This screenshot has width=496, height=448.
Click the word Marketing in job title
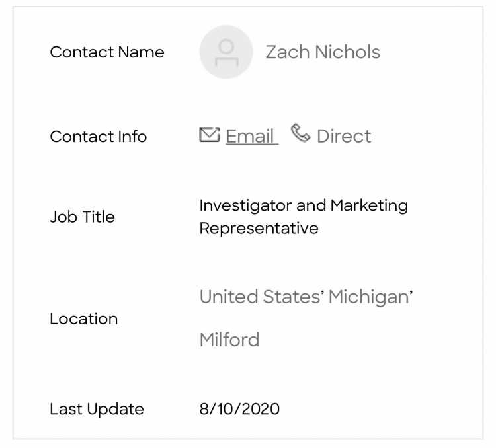click(x=369, y=205)
